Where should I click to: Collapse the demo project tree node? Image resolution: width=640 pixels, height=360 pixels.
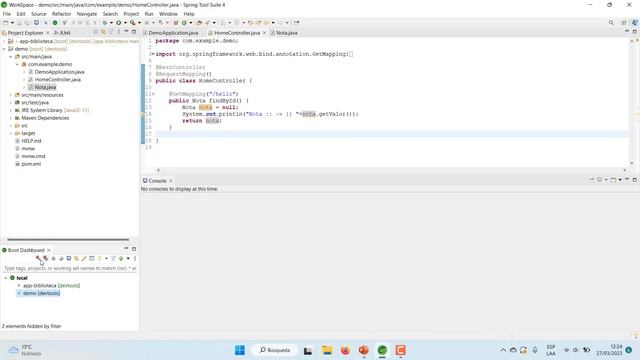(4, 49)
